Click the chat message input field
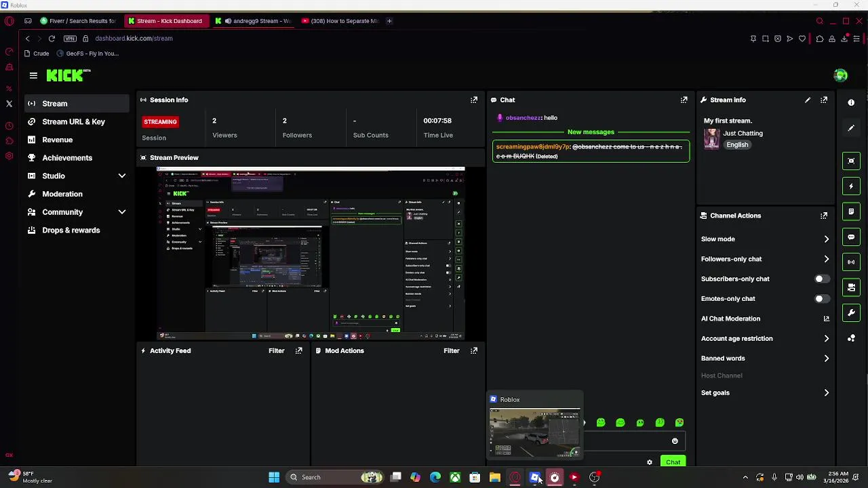Screen dimensions: 868x488 point(634,441)
